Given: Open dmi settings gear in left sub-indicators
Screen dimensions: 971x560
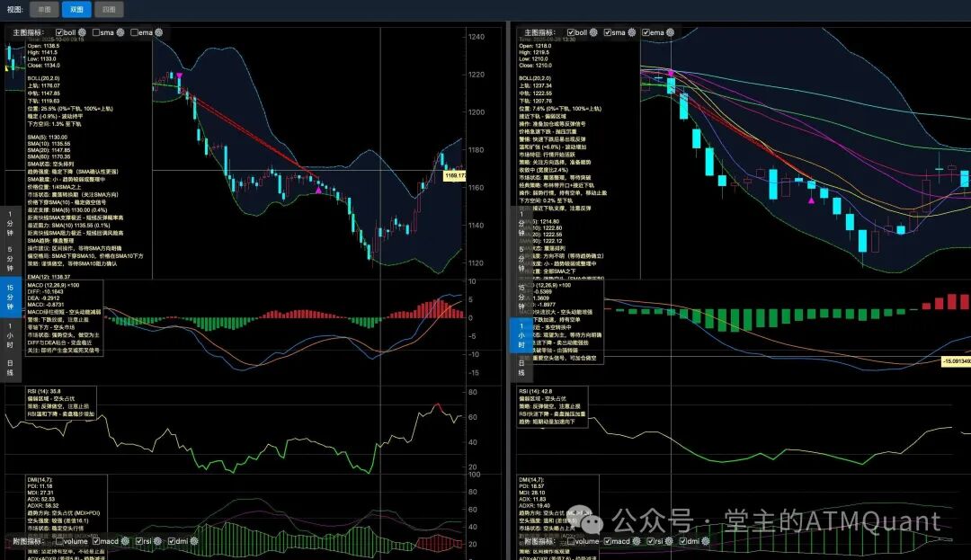Looking at the screenshot, I should pos(194,541).
